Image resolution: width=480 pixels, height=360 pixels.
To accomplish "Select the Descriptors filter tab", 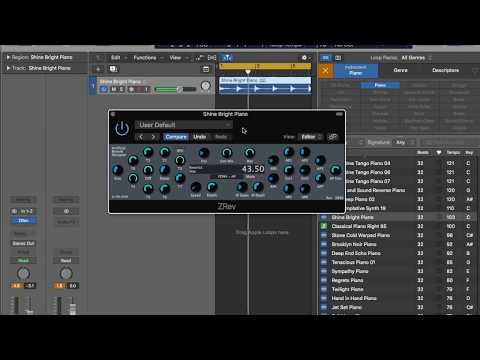I will (445, 70).
